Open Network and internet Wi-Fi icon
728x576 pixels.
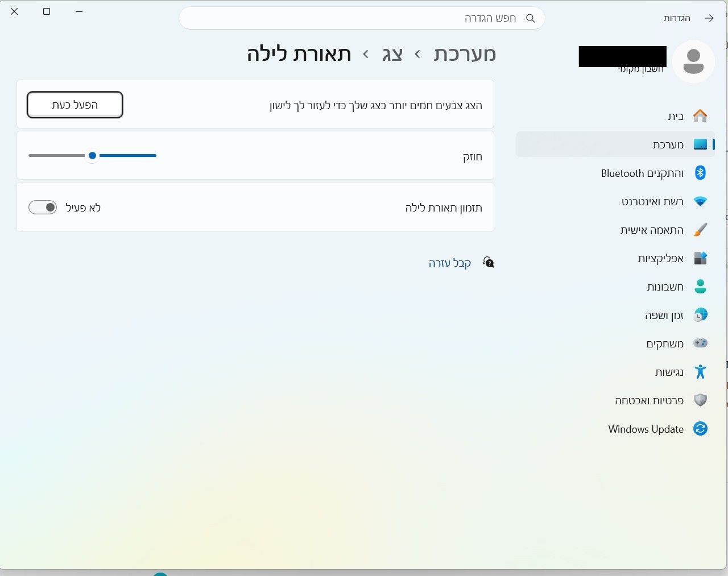point(700,201)
